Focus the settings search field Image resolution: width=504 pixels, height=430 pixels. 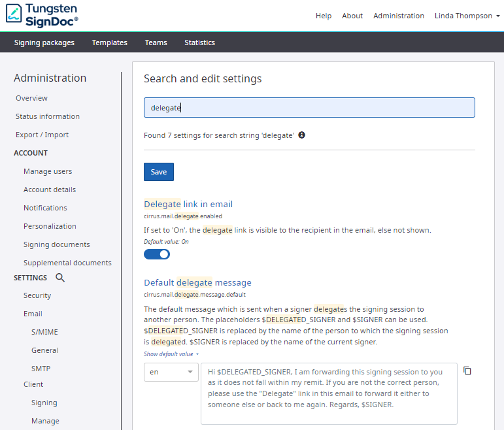coord(309,108)
